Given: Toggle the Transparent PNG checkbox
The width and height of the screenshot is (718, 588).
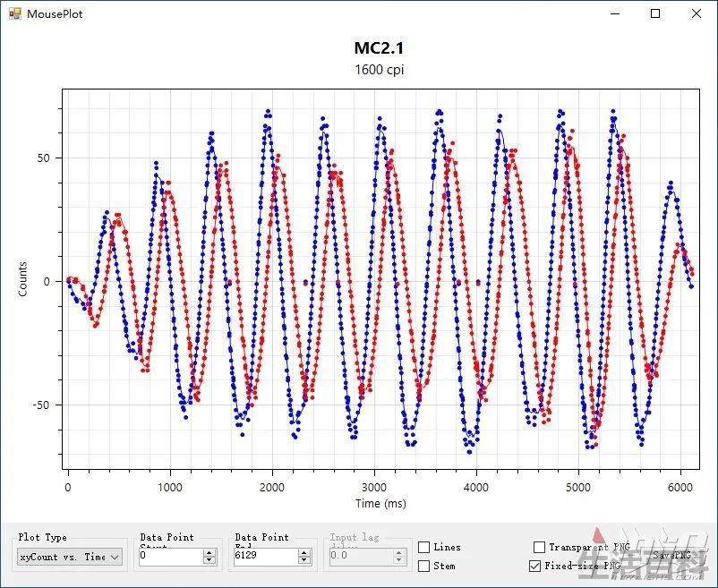Looking at the screenshot, I should tap(540, 547).
